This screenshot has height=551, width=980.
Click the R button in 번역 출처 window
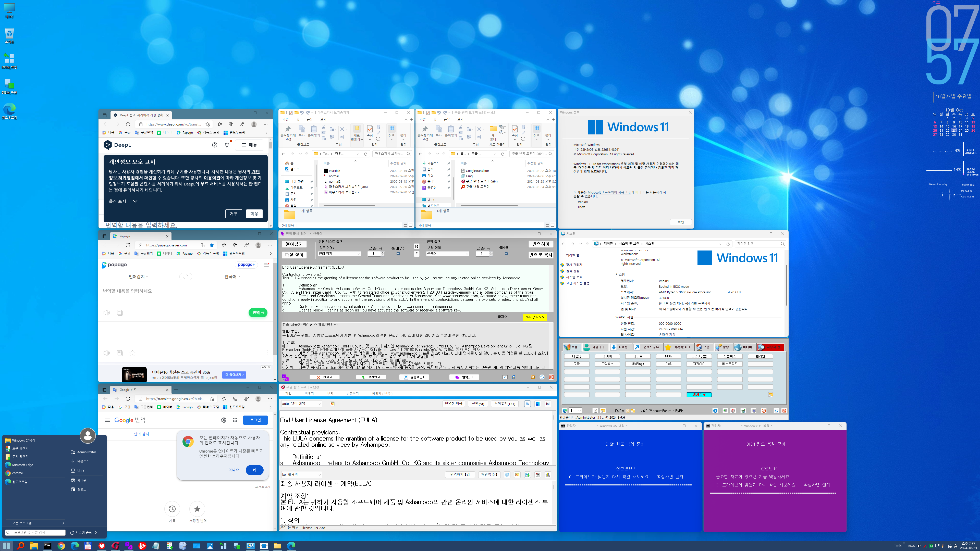coord(416,246)
